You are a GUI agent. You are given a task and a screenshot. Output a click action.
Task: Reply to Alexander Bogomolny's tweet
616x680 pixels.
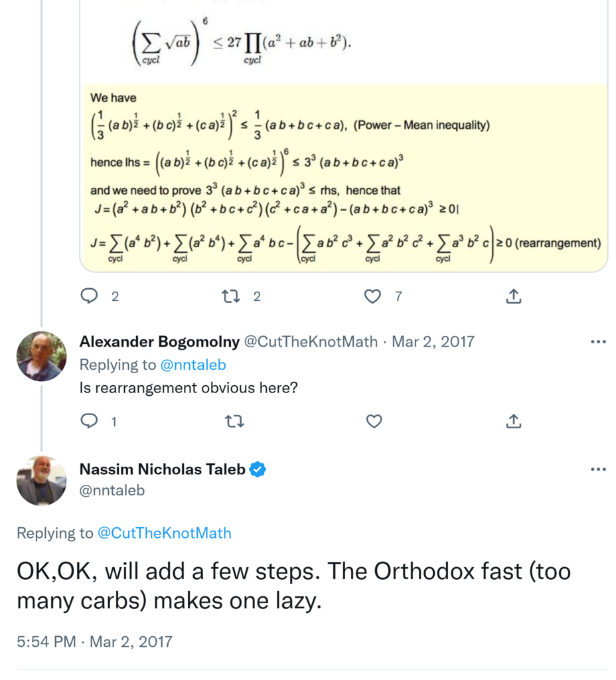[90, 421]
